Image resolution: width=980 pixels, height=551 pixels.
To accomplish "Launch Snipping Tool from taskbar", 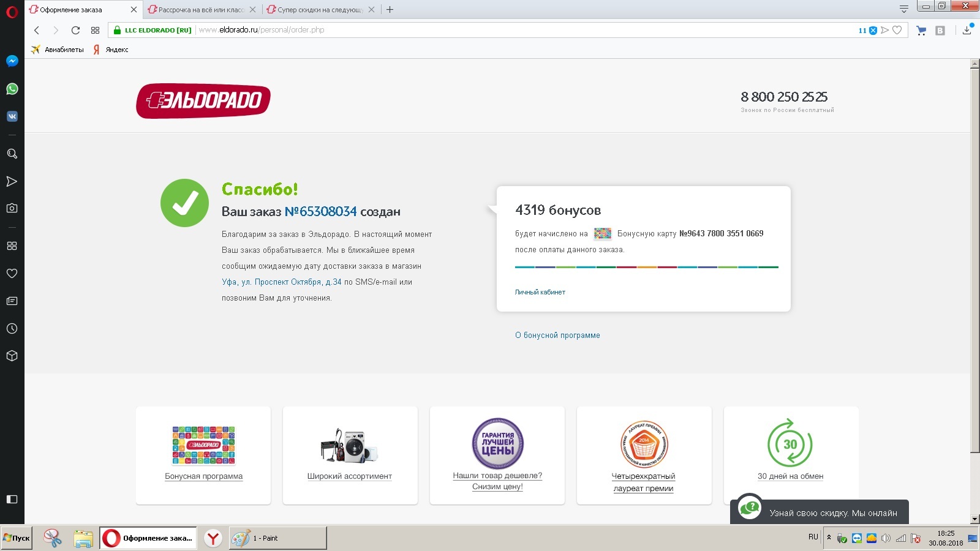I will 53,538.
